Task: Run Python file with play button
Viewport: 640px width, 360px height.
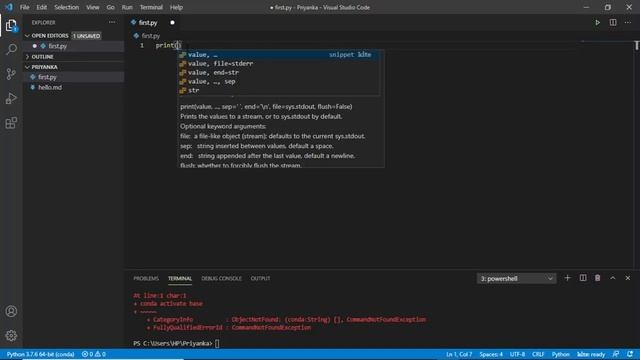Action: [597, 22]
